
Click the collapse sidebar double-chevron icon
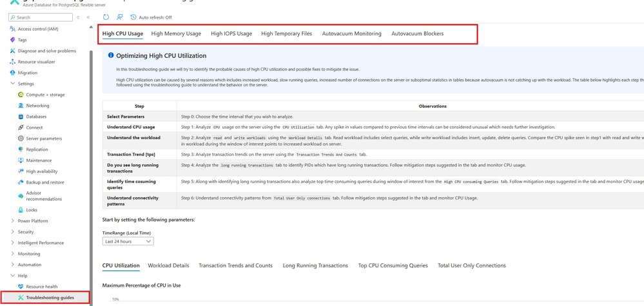(x=88, y=17)
